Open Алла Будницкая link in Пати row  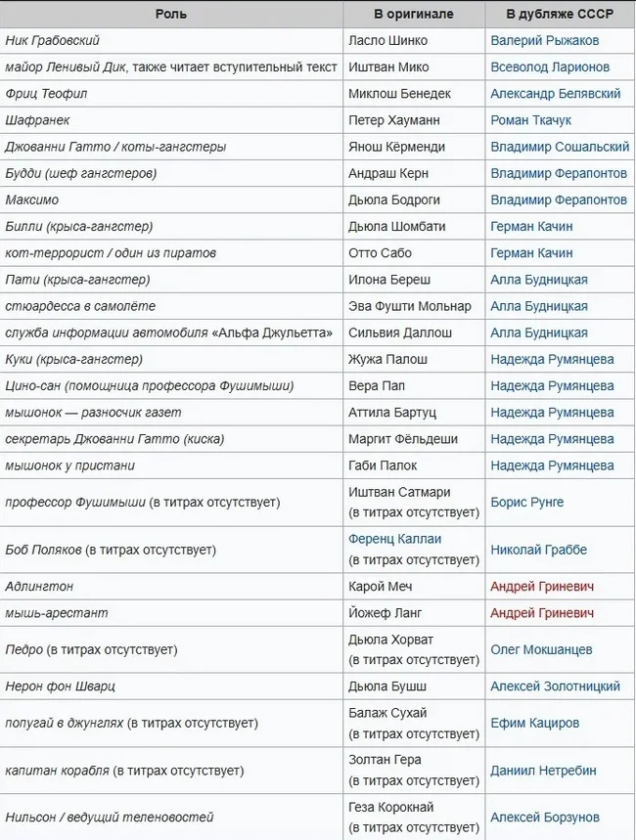pos(538,280)
